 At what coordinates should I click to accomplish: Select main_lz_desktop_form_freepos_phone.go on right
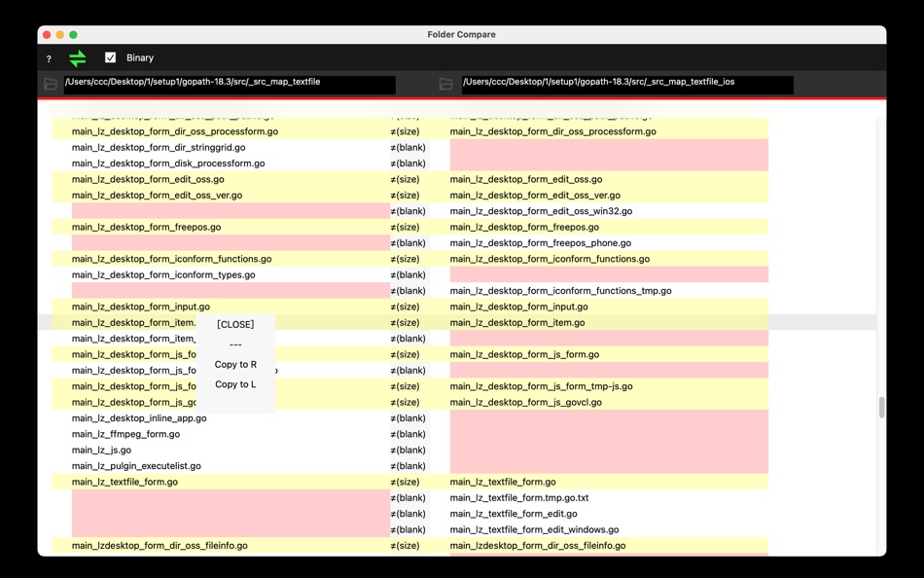(541, 243)
